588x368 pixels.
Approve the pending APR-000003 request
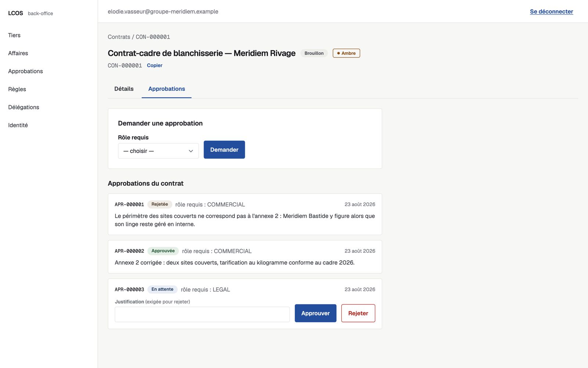pos(315,313)
